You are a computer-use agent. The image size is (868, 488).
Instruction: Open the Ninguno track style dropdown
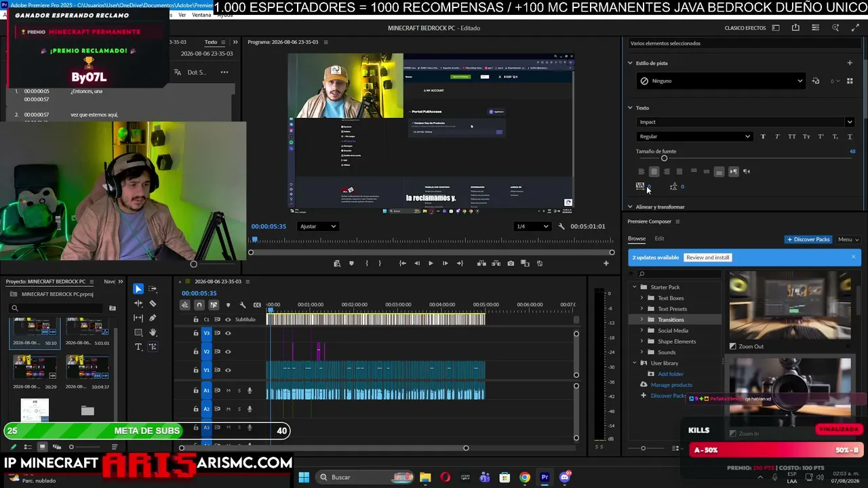[x=721, y=81]
